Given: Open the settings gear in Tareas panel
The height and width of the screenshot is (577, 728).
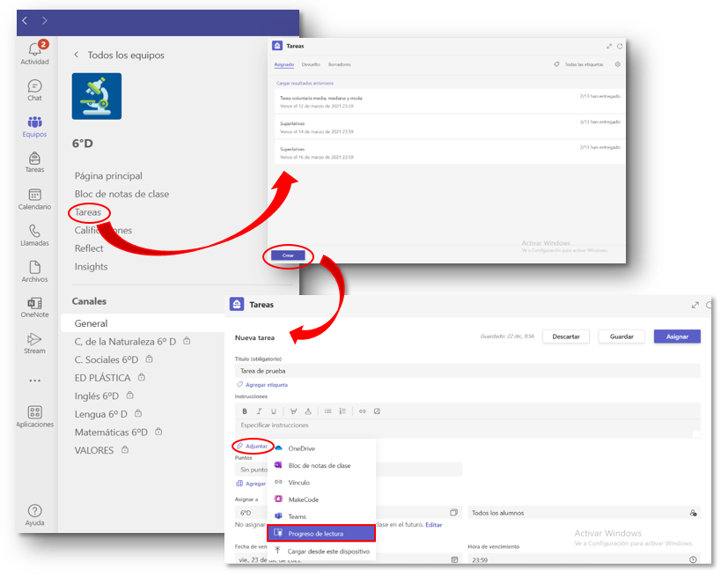Looking at the screenshot, I should 617,64.
